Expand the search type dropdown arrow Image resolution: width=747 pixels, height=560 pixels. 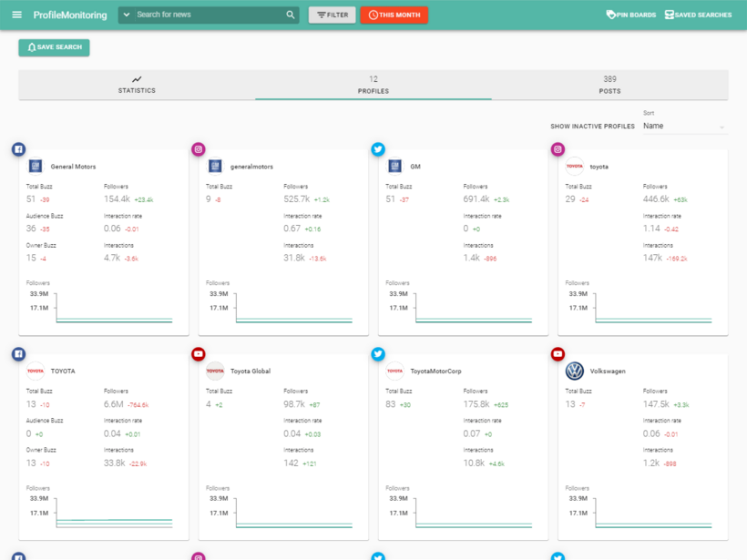tap(127, 15)
